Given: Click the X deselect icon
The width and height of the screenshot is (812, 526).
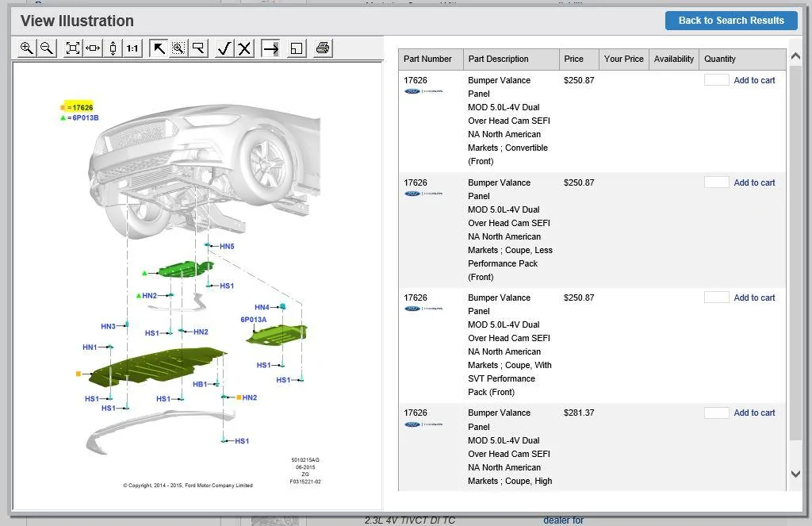Looking at the screenshot, I should point(244,48).
